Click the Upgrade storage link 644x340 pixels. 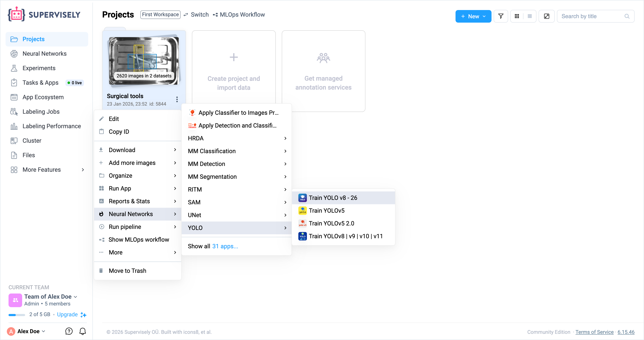pyautogui.click(x=67, y=314)
